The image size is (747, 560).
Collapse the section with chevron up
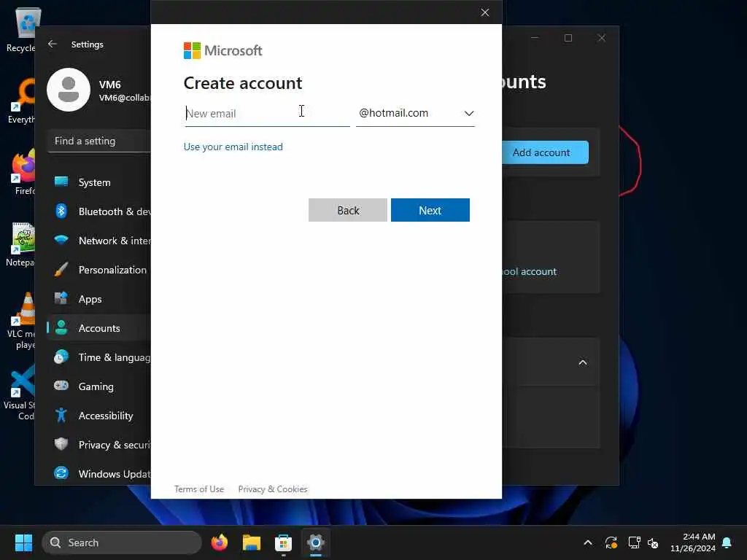tap(583, 362)
